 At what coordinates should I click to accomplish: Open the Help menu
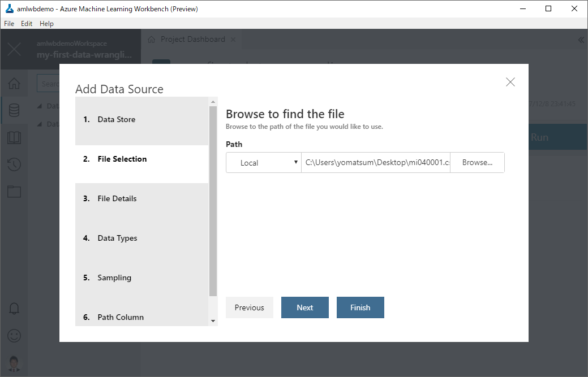(46, 24)
